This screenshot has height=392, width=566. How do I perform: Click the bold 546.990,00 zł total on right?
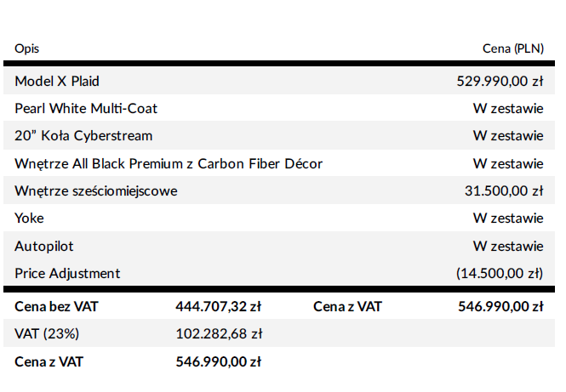pyautogui.click(x=500, y=307)
